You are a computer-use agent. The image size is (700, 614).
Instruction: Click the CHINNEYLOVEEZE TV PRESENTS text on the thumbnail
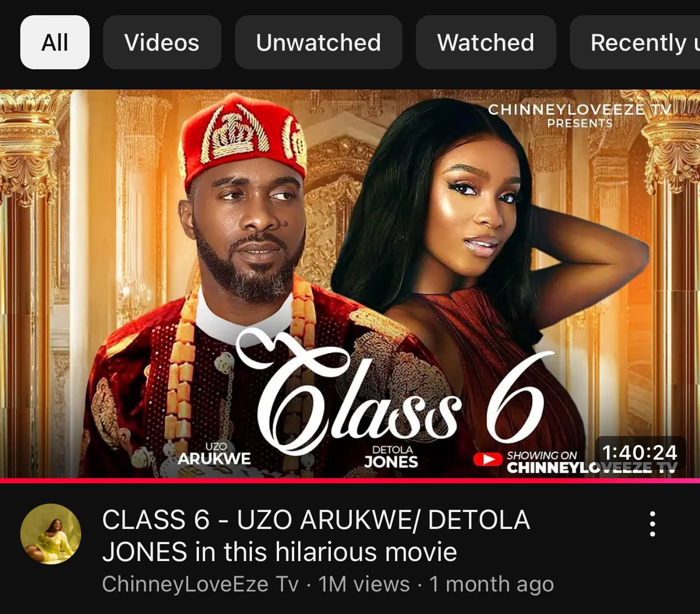tap(579, 115)
